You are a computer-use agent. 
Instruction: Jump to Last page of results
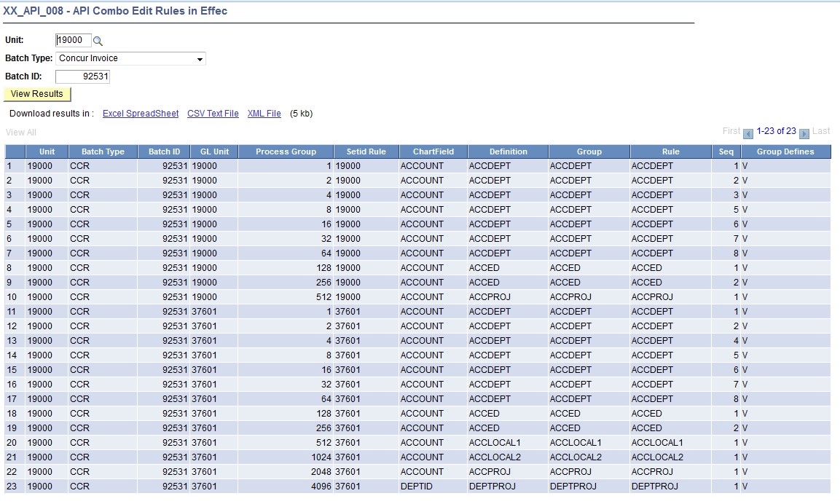[x=821, y=131]
